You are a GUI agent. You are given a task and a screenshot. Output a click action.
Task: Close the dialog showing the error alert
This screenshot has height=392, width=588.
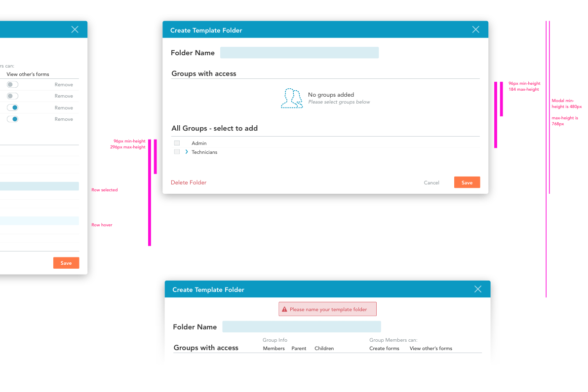(x=477, y=289)
